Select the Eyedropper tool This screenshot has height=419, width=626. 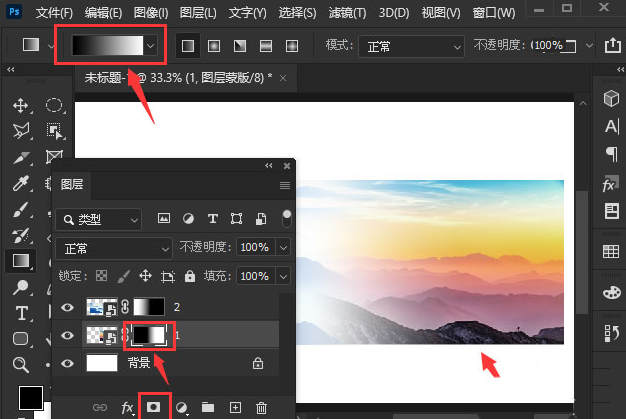[x=21, y=183]
